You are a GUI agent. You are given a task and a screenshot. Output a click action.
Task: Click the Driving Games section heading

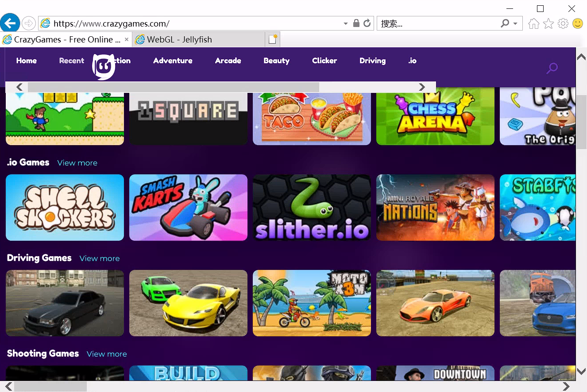[39, 258]
